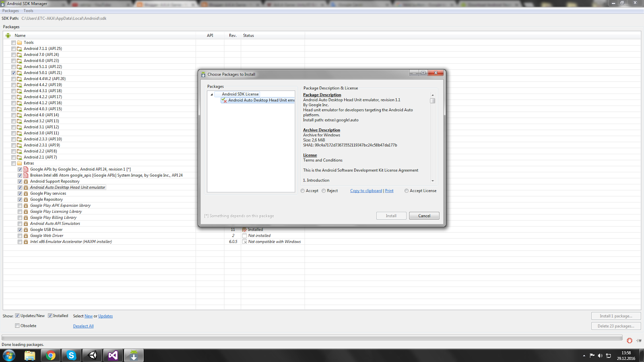Screen dimensions: 644x362
Task: Show hidden system tray icons
Action: coord(584,356)
